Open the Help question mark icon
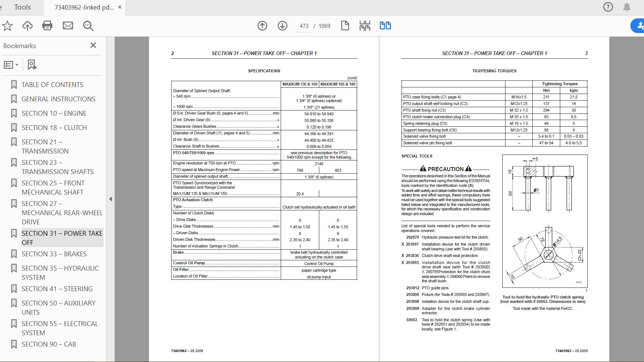This screenshot has width=644, height=362. point(608,7)
